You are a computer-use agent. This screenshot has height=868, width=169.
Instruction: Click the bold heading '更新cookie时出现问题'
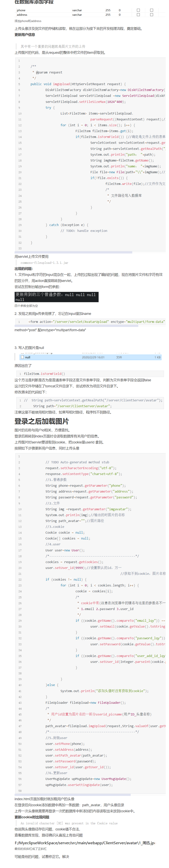click(32, 817)
